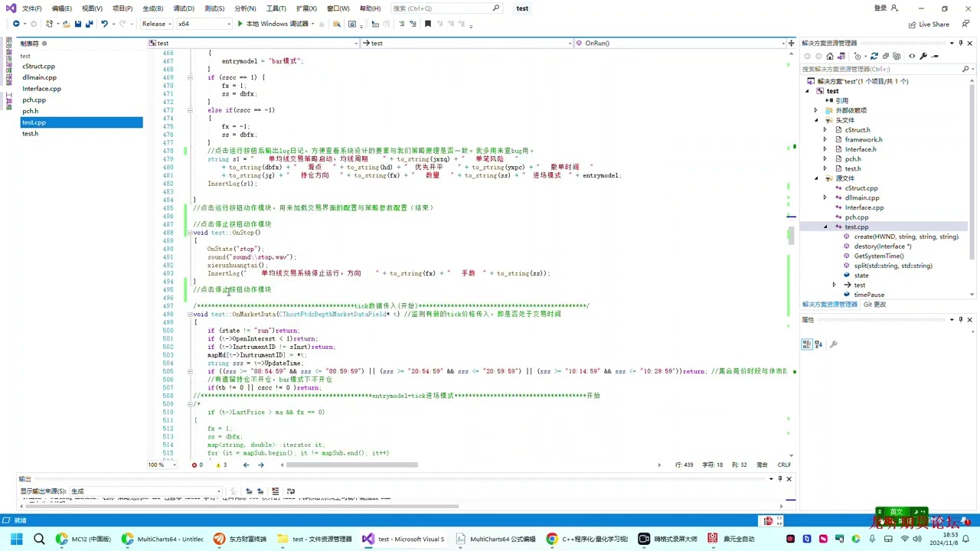The image size is (980, 551).
Task: Click the Solution Explorer Show All Files icon
Action: 896,56
